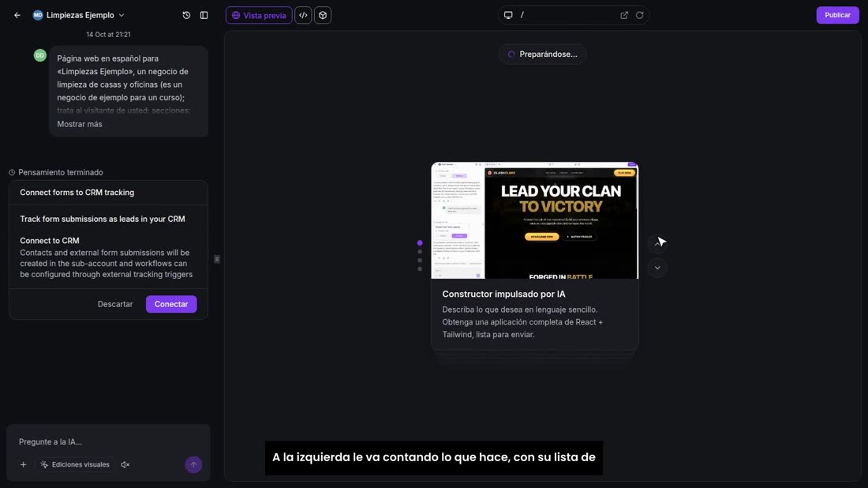Toggle the muted speaker icon
Screen dimensions: 868x488
[125, 465]
